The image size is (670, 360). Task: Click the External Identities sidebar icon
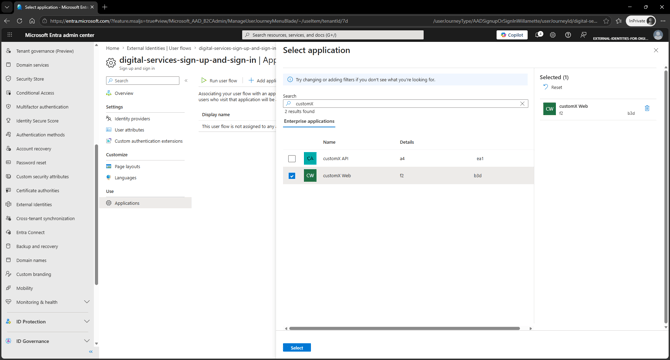point(8,204)
